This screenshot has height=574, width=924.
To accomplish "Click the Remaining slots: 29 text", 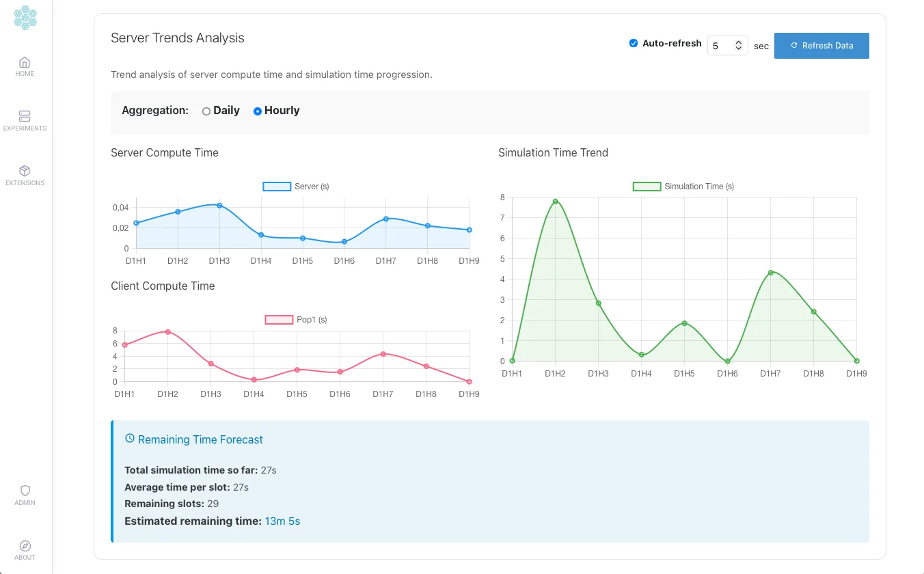I will coord(172,504).
